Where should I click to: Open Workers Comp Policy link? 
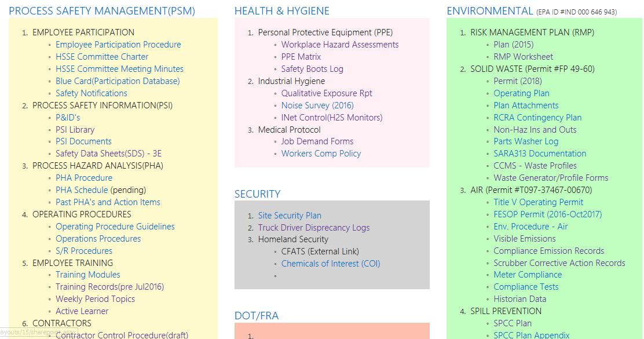click(321, 154)
